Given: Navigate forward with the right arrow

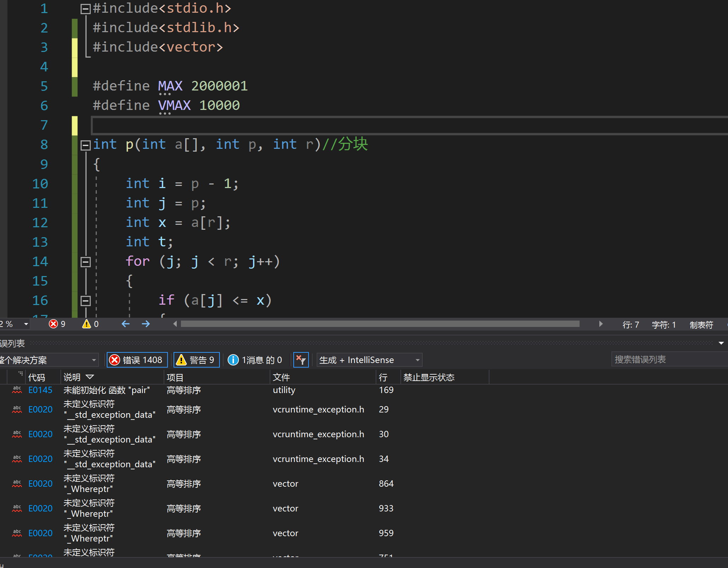Looking at the screenshot, I should (x=146, y=324).
